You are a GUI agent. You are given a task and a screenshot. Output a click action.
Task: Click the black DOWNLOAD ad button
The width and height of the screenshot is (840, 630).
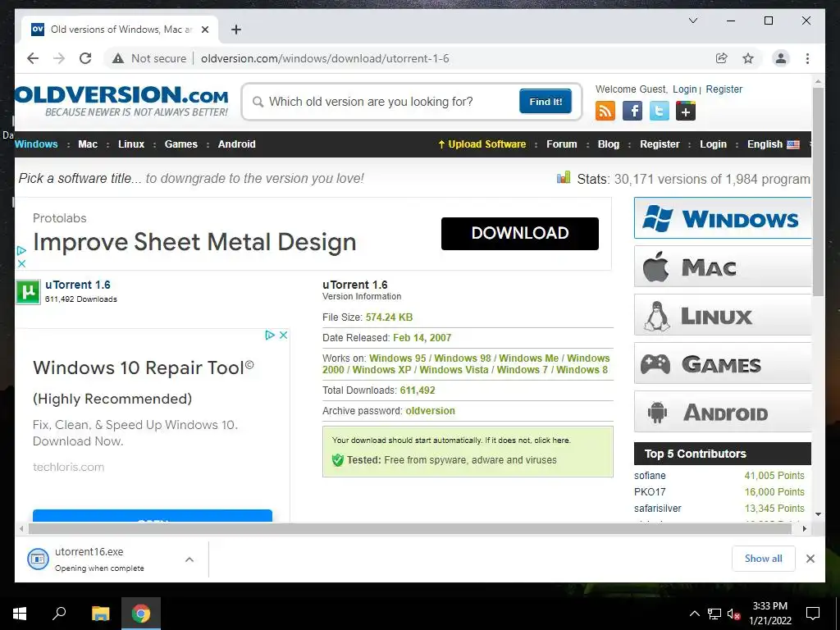pyautogui.click(x=519, y=234)
